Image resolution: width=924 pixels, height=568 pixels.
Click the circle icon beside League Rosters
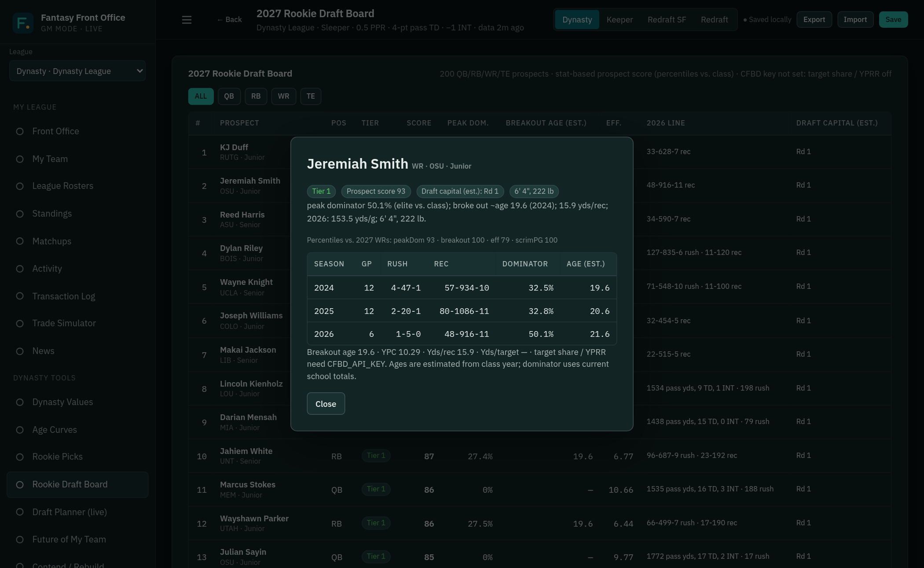click(20, 186)
